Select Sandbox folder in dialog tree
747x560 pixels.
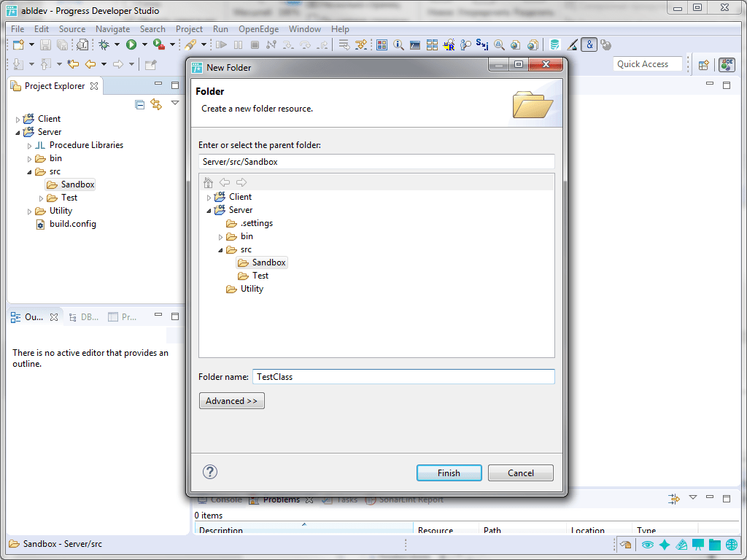[262, 262]
